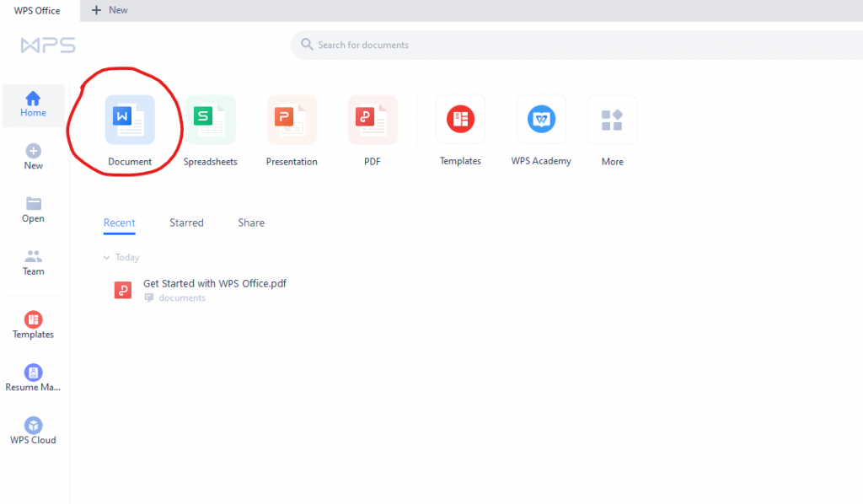
Task: Click the New plus icon in the sidebar
Action: pyautogui.click(x=33, y=151)
